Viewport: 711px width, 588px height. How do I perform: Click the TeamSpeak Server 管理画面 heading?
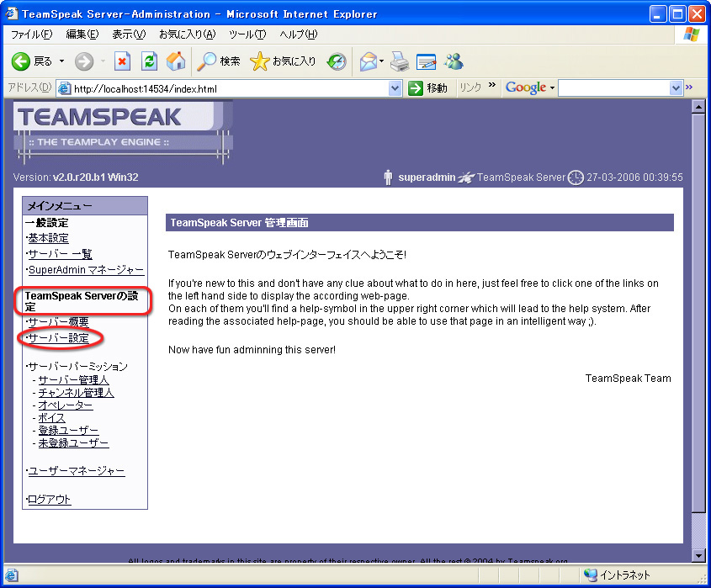(x=419, y=223)
